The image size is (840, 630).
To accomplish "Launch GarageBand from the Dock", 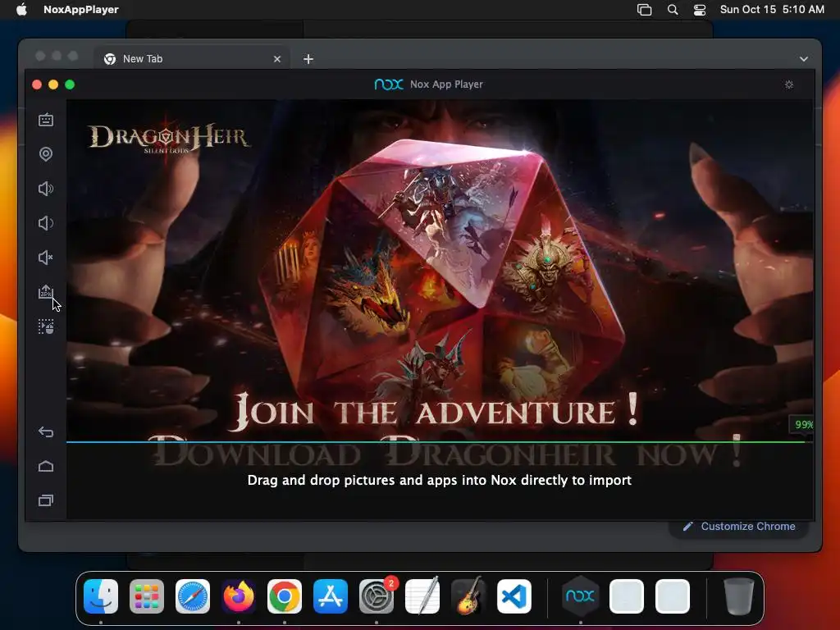I will 468,596.
